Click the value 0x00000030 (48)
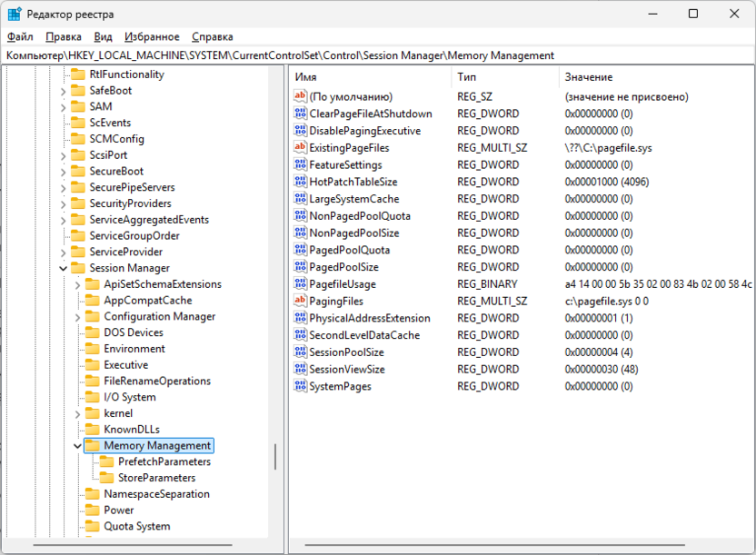The height and width of the screenshot is (555, 756). 602,370
